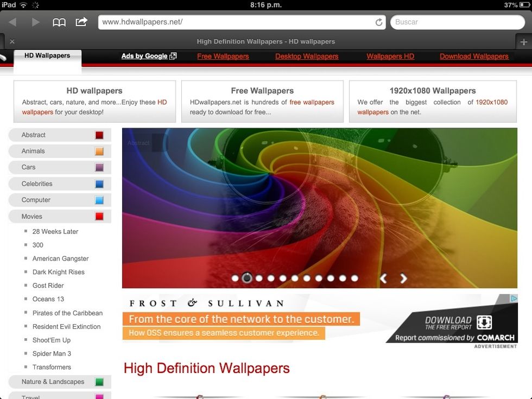Tap the Buscar search field
The image size is (532, 399).
(451, 22)
